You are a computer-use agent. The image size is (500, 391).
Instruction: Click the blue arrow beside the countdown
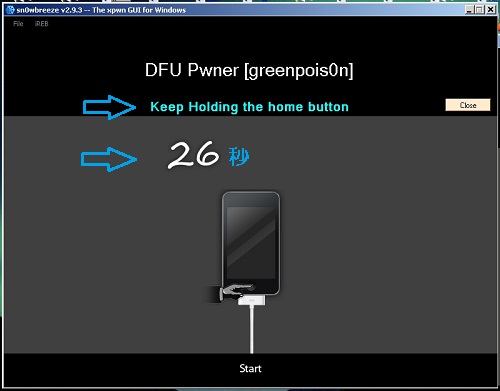pos(108,159)
